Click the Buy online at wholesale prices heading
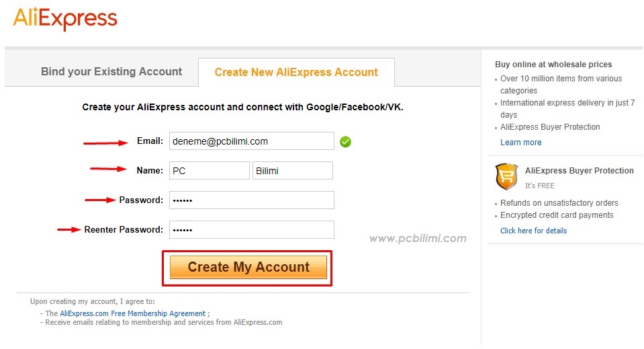 click(x=553, y=65)
